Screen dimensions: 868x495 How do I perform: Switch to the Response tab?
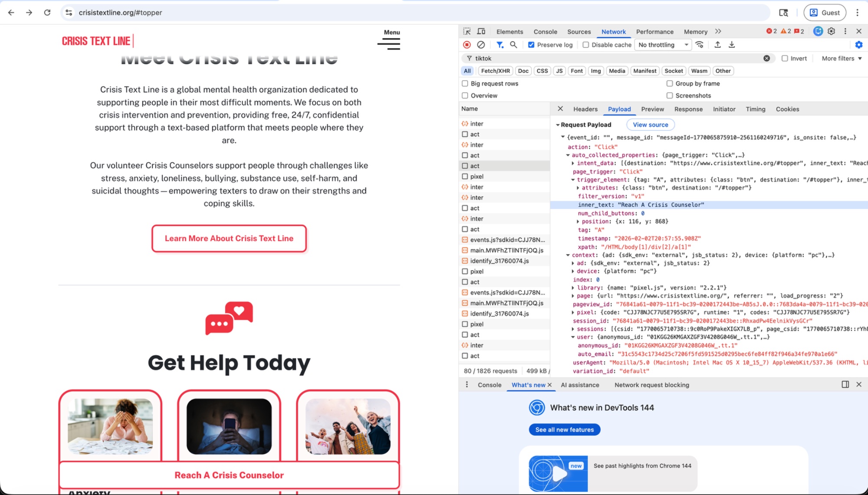coord(688,109)
